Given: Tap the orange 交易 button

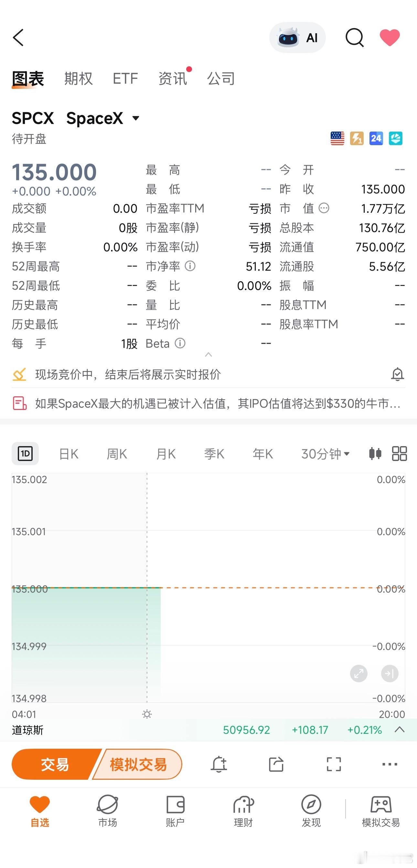Looking at the screenshot, I should (55, 765).
